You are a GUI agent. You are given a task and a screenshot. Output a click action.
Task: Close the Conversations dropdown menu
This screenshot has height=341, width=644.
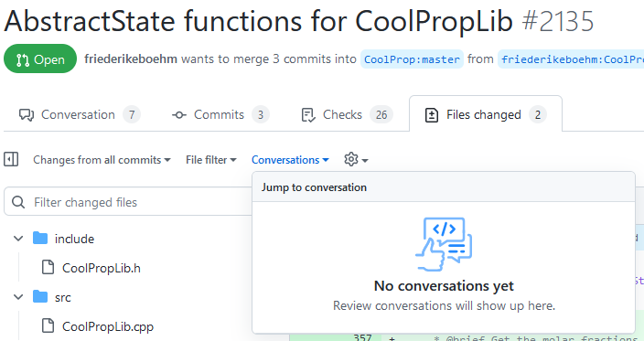pos(290,160)
